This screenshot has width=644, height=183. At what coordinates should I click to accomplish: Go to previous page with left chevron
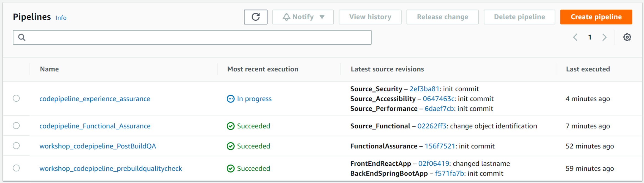tap(575, 37)
